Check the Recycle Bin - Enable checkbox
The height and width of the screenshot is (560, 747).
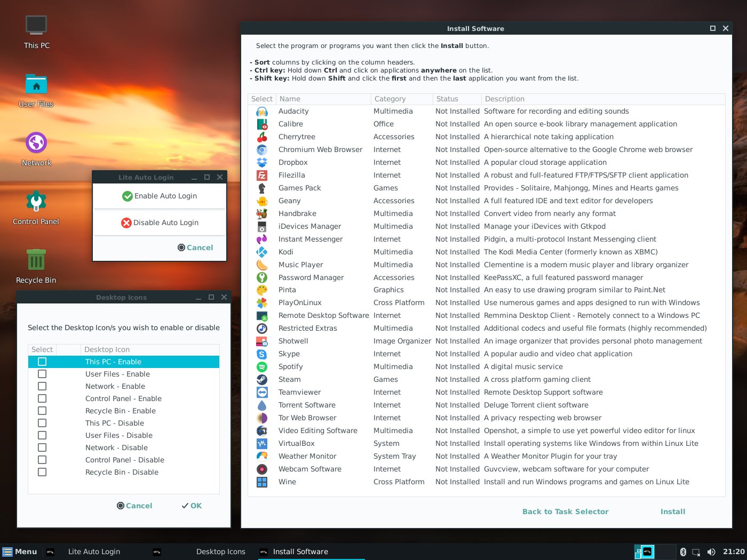coord(42,411)
